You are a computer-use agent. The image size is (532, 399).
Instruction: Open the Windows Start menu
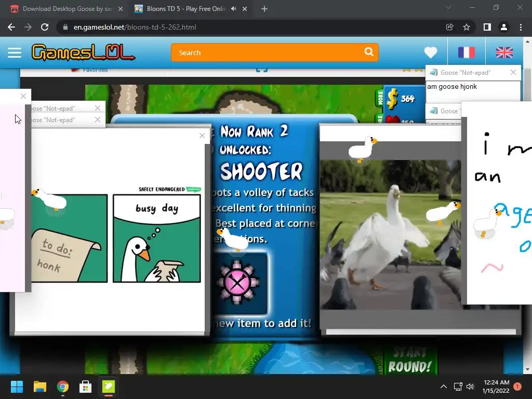[17, 387]
